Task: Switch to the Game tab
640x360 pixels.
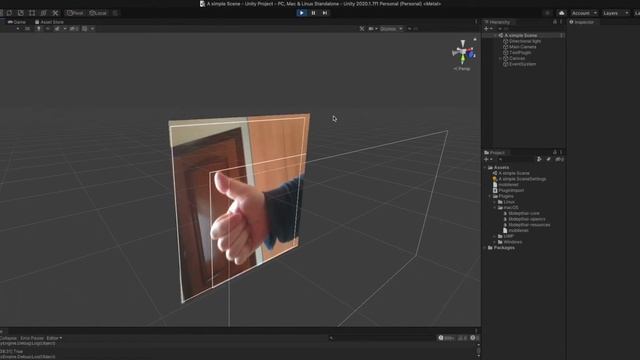Action: 16,22
